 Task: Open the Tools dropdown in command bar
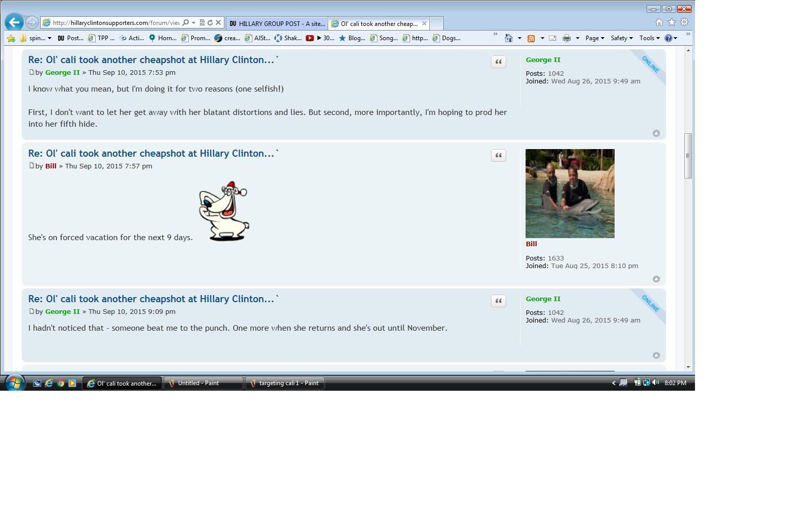point(649,38)
